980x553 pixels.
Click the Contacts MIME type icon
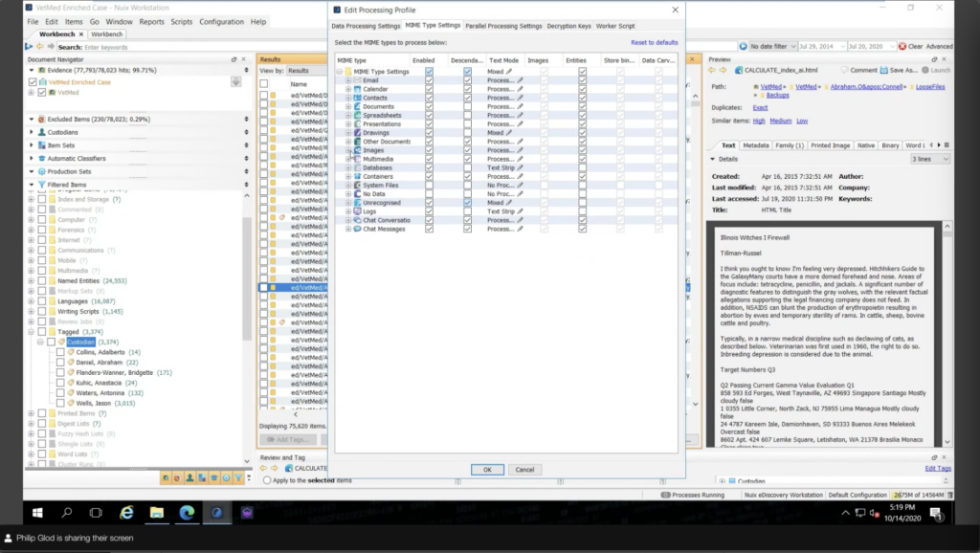[x=358, y=98]
